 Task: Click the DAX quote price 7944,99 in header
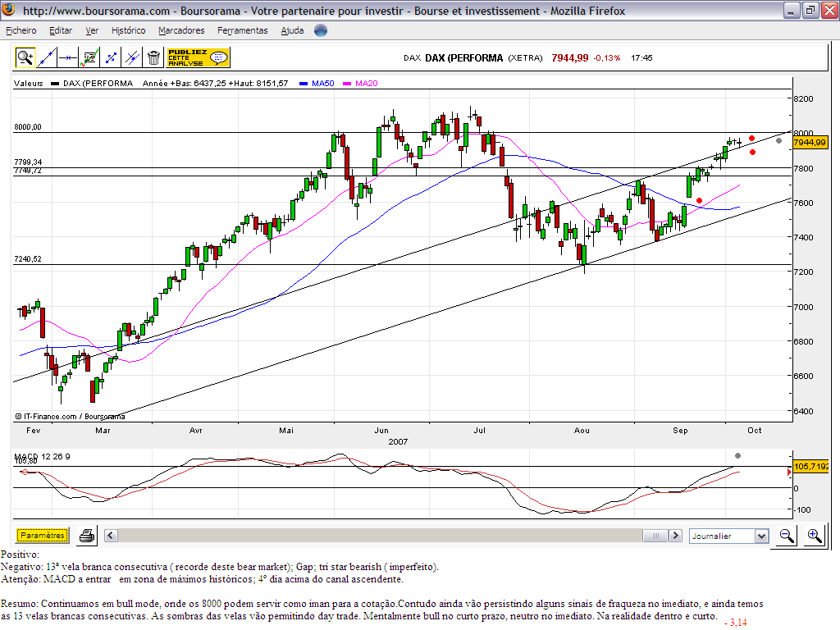tap(570, 58)
